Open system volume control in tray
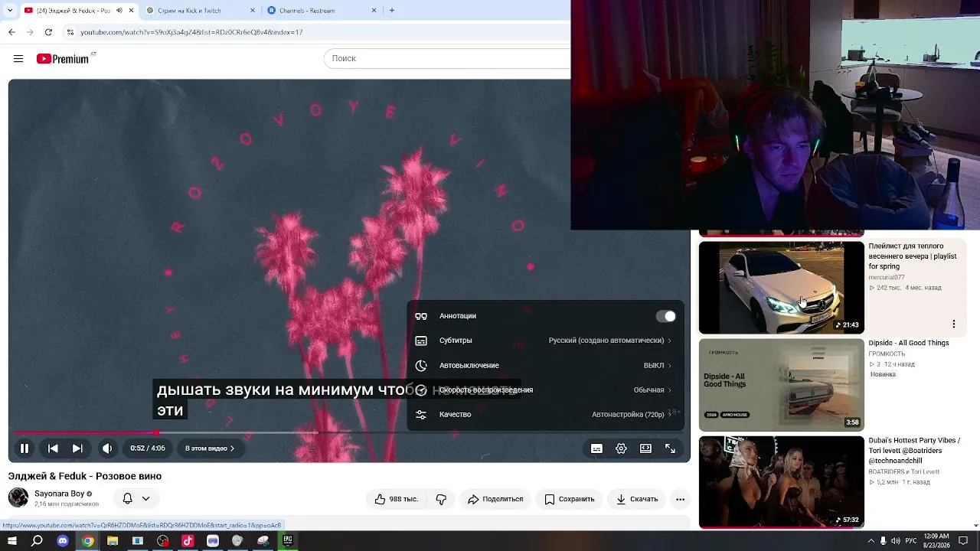The width and height of the screenshot is (980, 551). coord(895,541)
